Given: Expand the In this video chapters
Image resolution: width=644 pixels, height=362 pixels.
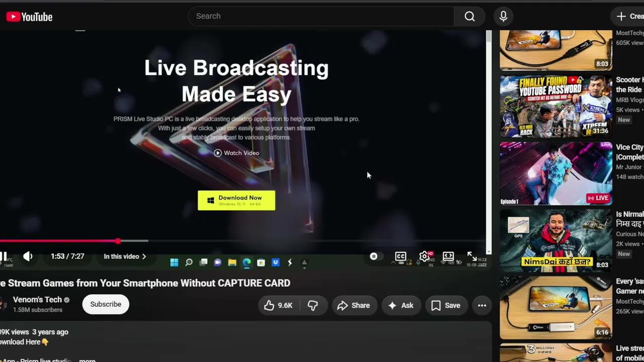Looking at the screenshot, I should (x=125, y=256).
